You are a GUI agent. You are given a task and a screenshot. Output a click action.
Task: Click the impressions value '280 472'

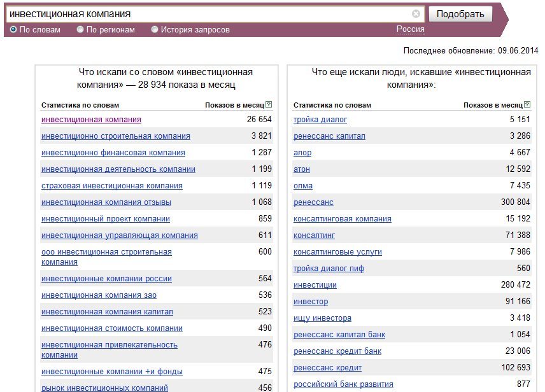516,284
